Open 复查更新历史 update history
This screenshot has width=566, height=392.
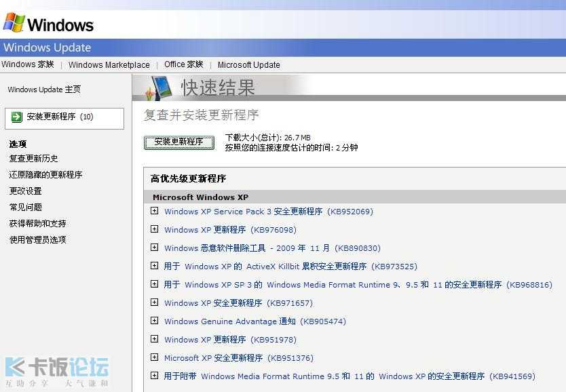point(33,158)
